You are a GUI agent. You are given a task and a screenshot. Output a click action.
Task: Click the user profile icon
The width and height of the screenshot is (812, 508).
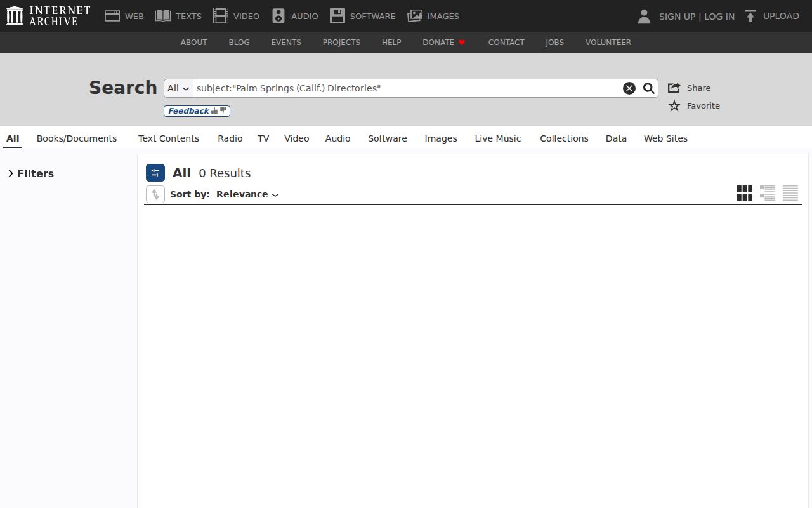click(x=644, y=17)
